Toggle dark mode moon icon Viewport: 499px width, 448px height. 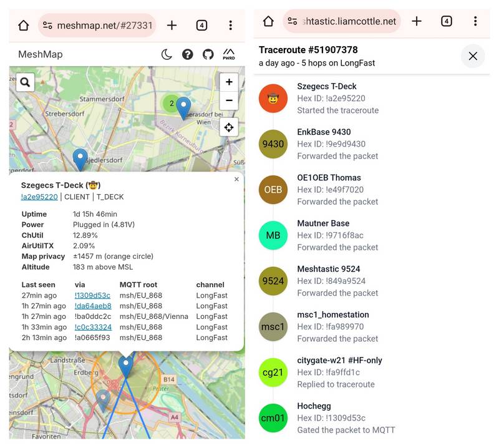[167, 54]
